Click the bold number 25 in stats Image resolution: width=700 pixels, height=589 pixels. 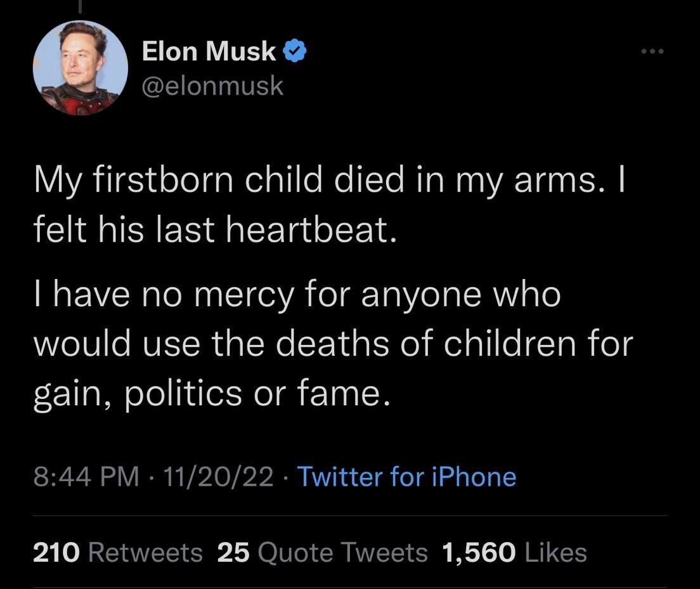233,553
